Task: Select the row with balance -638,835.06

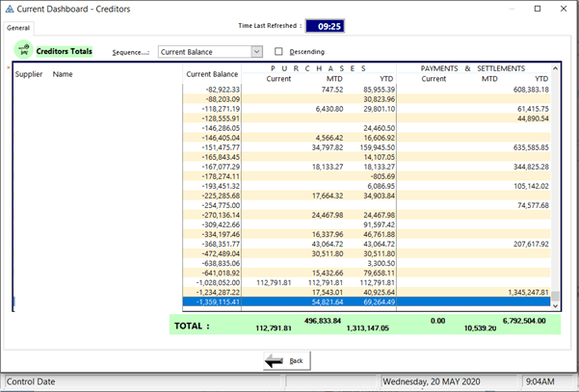Action: (366, 263)
